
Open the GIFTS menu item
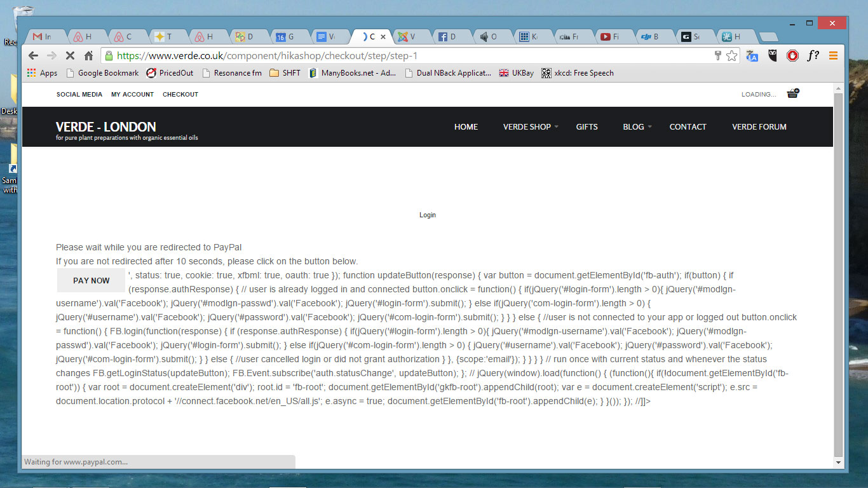tap(587, 126)
